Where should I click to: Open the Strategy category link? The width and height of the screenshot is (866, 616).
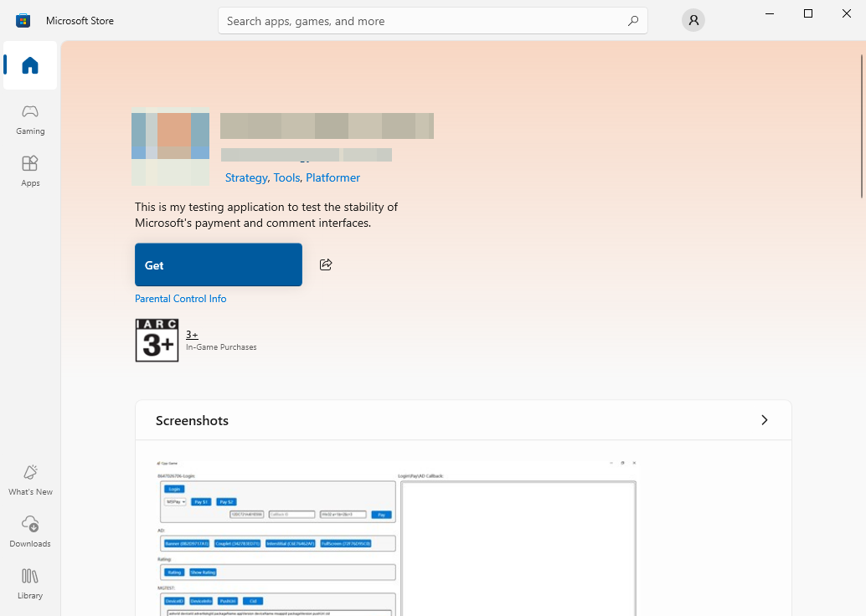tap(246, 177)
